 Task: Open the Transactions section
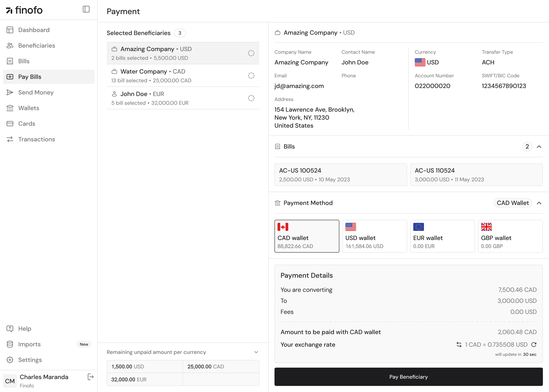pos(36,139)
